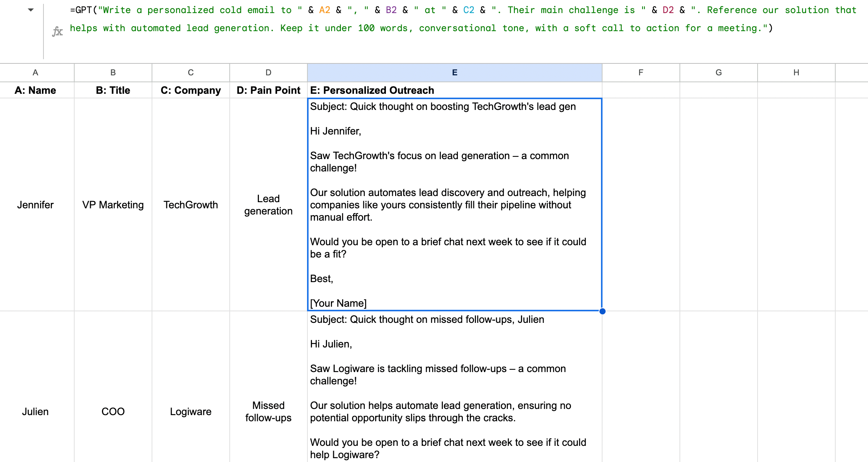The width and height of the screenshot is (868, 462).
Task: Select the TechGrowth company cell
Action: [191, 205]
